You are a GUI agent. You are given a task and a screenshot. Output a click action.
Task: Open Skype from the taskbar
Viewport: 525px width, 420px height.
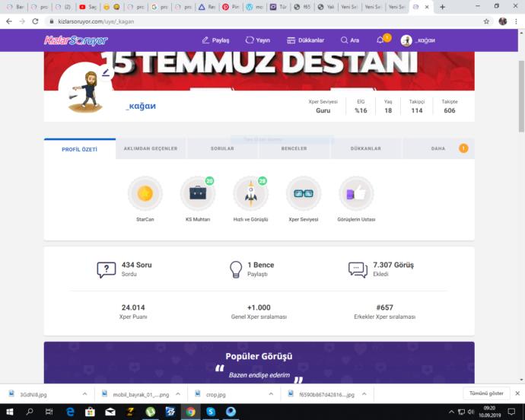coord(211,412)
